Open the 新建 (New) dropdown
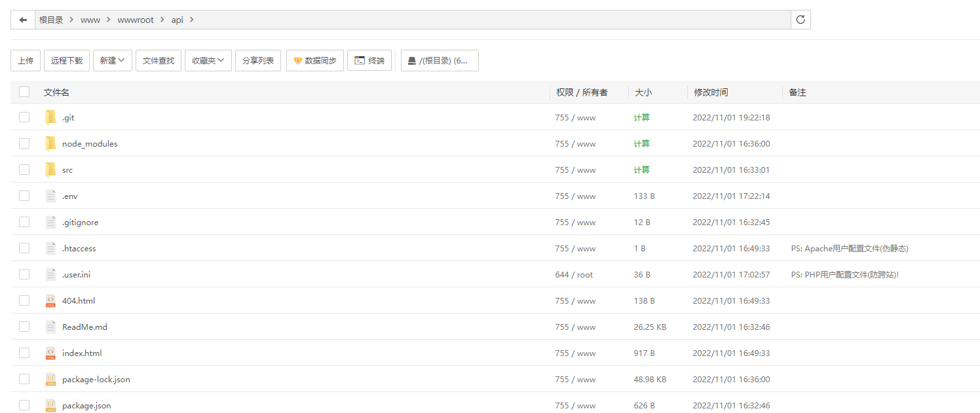 (x=113, y=60)
